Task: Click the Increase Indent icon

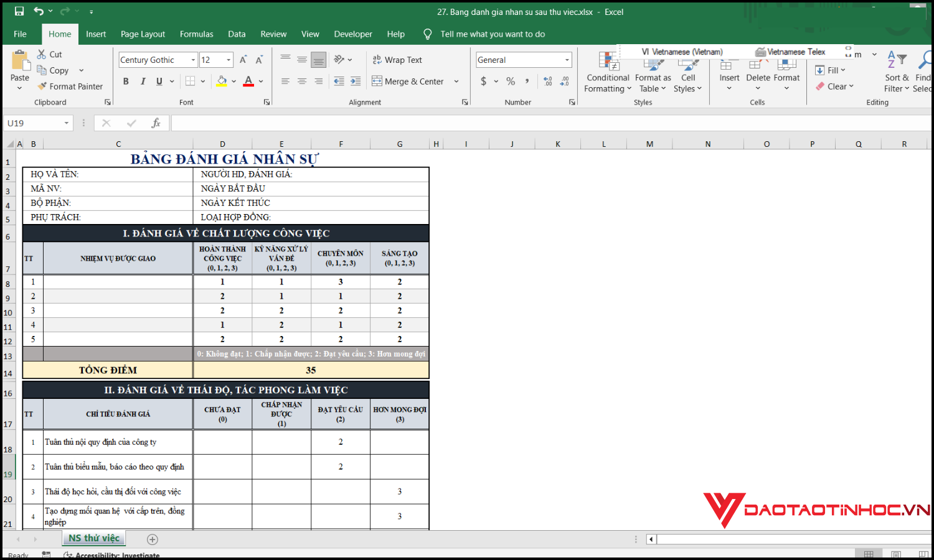Action: [x=356, y=81]
